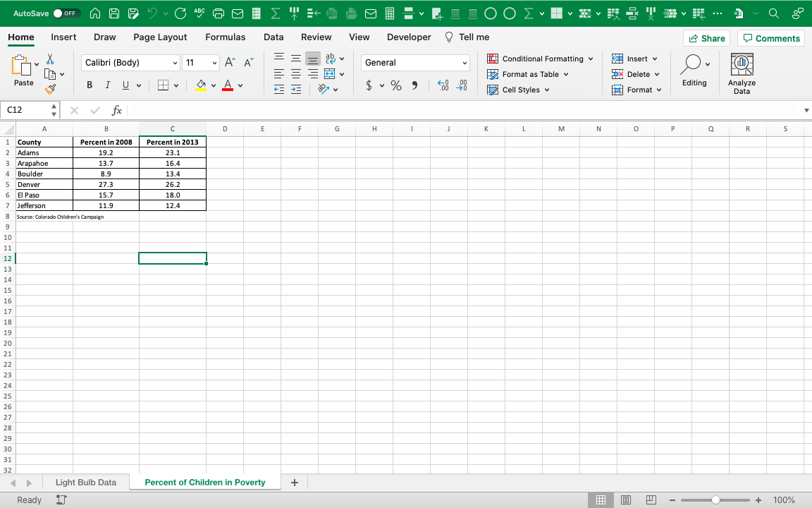Switch to the Page Layout tab
812x508 pixels.
pos(160,37)
